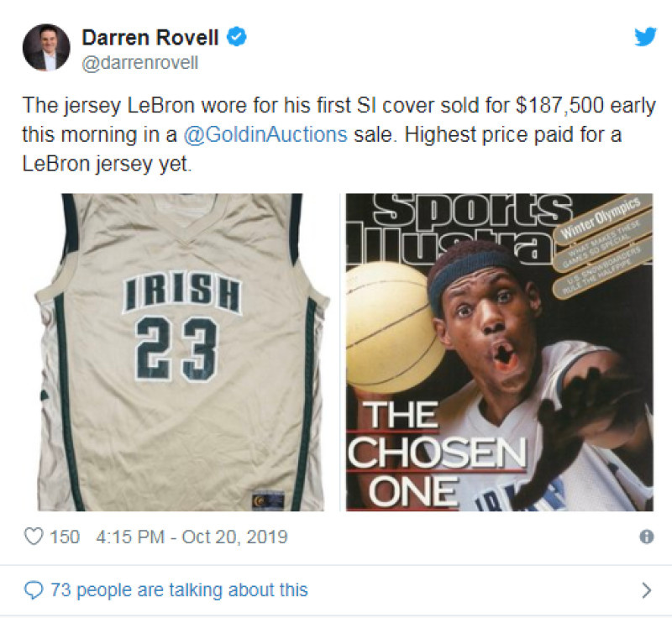Screen dimensions: 672x618
Task: Expand conversation with right chevron arrow
Action: (x=646, y=590)
